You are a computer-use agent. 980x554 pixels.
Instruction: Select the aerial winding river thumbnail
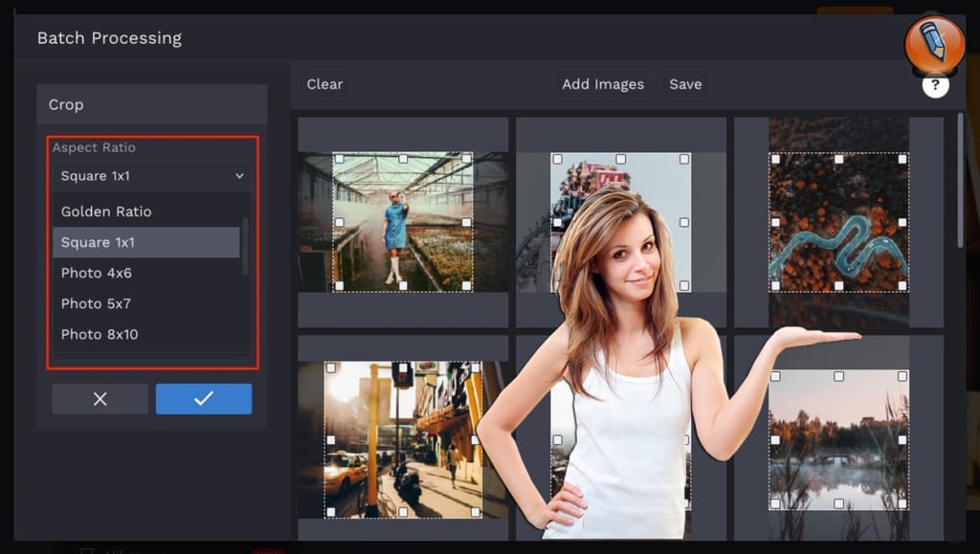pos(838,222)
